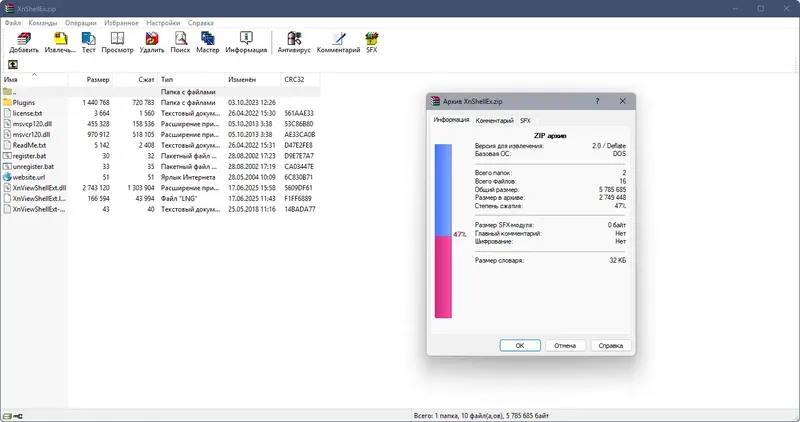The image size is (800, 422).
Task: Click the Удалить (Delete) toolbar icon
Action: tap(152, 39)
